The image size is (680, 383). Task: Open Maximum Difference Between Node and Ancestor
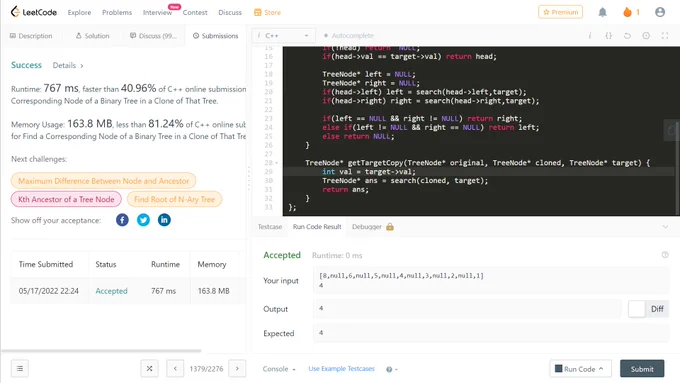coord(103,181)
